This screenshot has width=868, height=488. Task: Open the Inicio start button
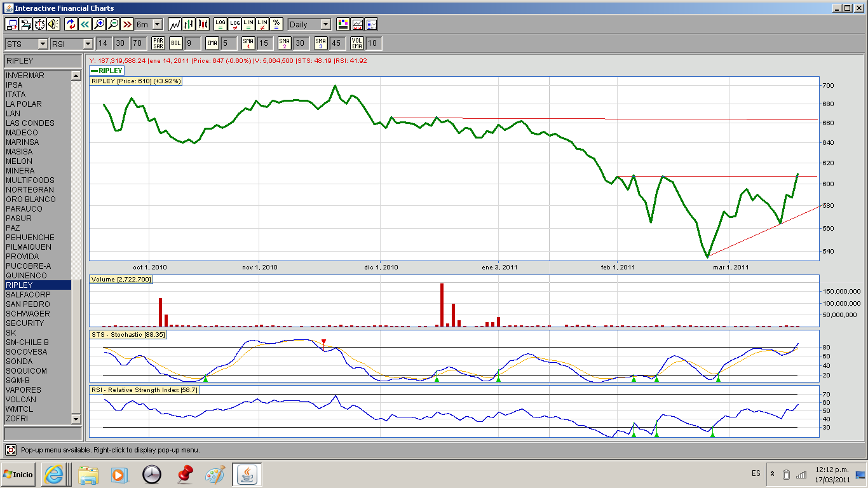click(18, 475)
